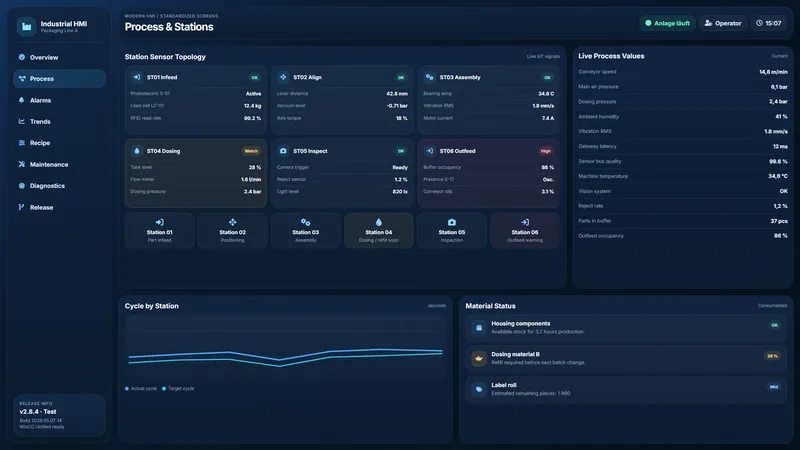Viewport: 800px width, 450px height.
Task: Click the OK badge on ST03 Assembly
Action: tap(547, 78)
